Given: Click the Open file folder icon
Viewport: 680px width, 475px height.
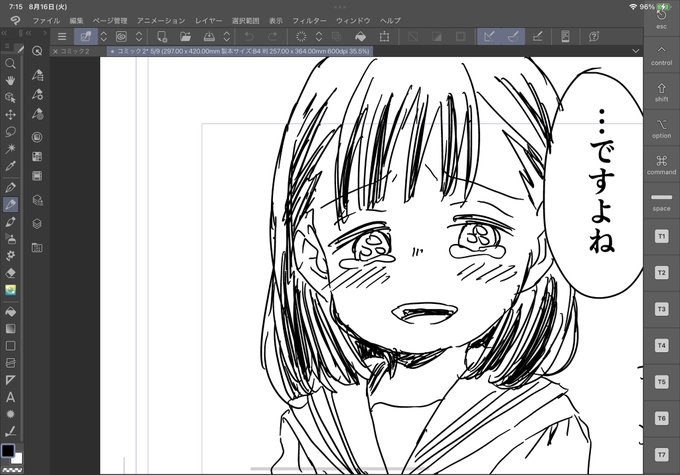Looking at the screenshot, I should point(186,36).
